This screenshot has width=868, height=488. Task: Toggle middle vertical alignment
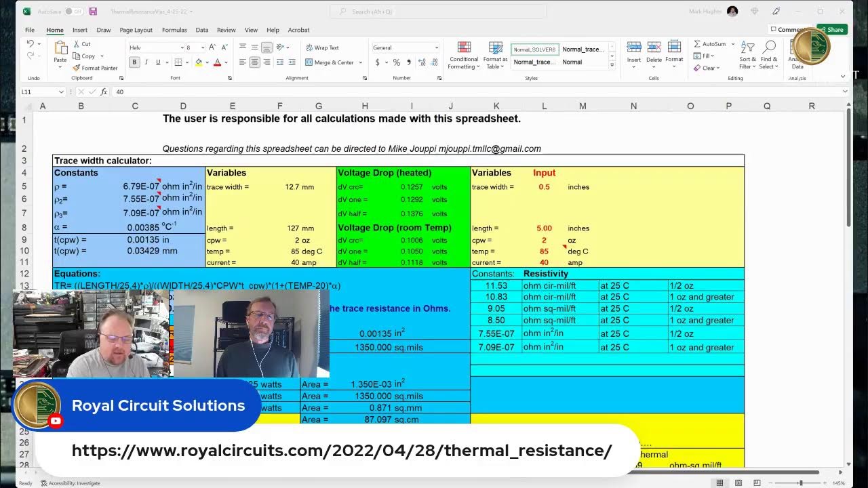click(255, 47)
